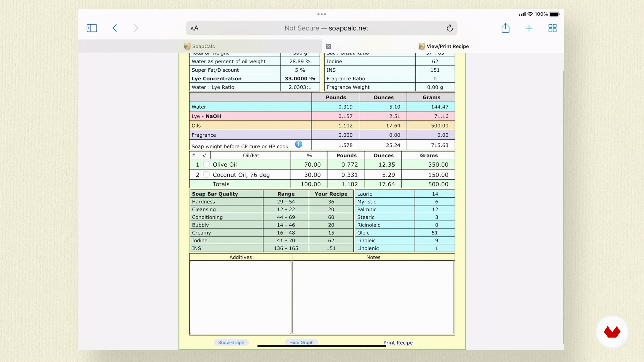644x362 pixels.
Task: Open the Safari sidebar panel
Action: [x=92, y=28]
